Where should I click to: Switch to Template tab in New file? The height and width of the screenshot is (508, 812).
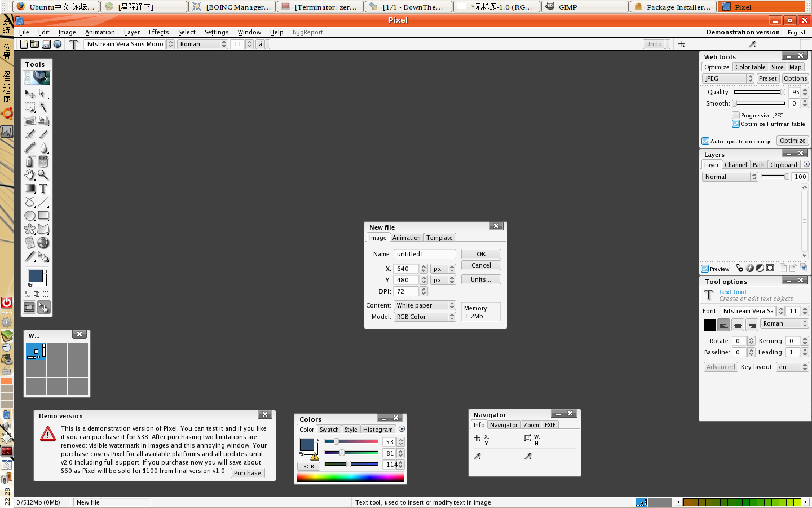coord(439,238)
